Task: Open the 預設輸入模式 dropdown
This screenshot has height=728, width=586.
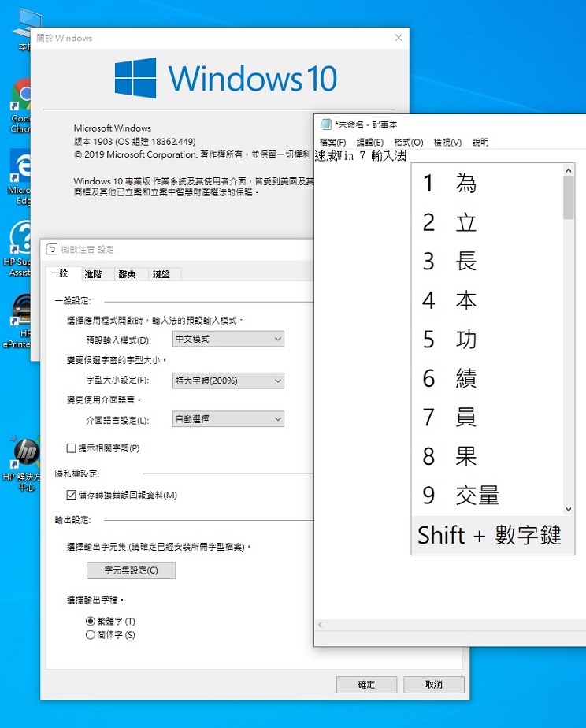Action: 228,339
